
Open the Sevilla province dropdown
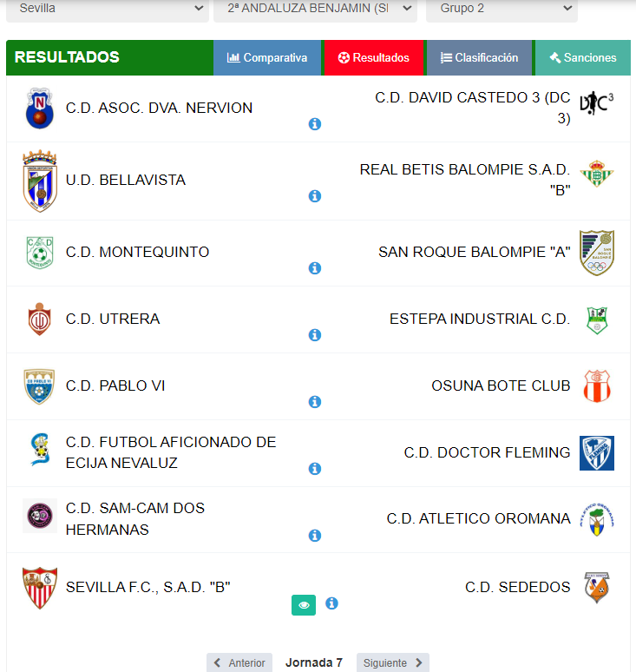(107, 9)
